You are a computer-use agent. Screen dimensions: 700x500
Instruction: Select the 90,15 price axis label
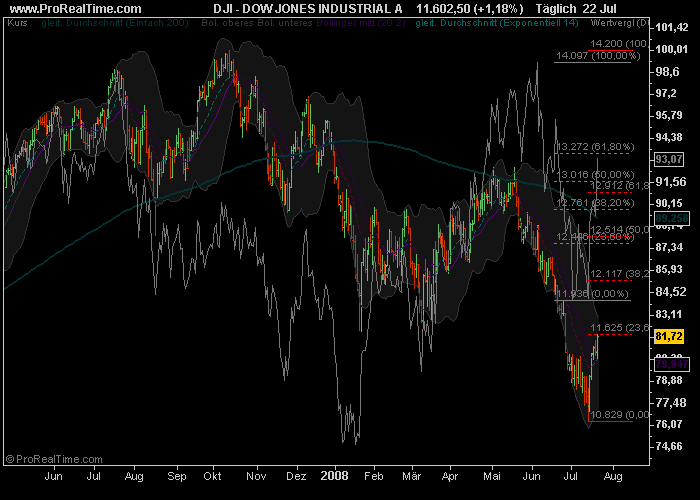click(668, 204)
